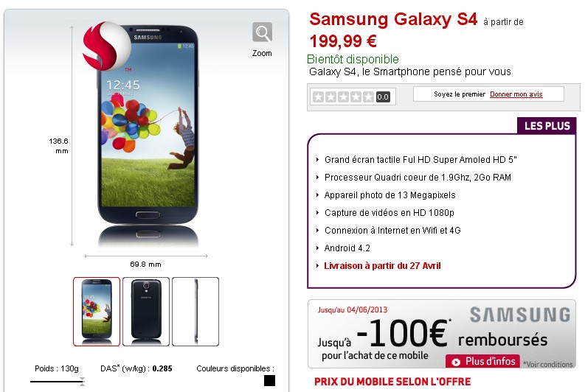Click the first rating star
This screenshot has width=585, height=392.
[x=318, y=97]
